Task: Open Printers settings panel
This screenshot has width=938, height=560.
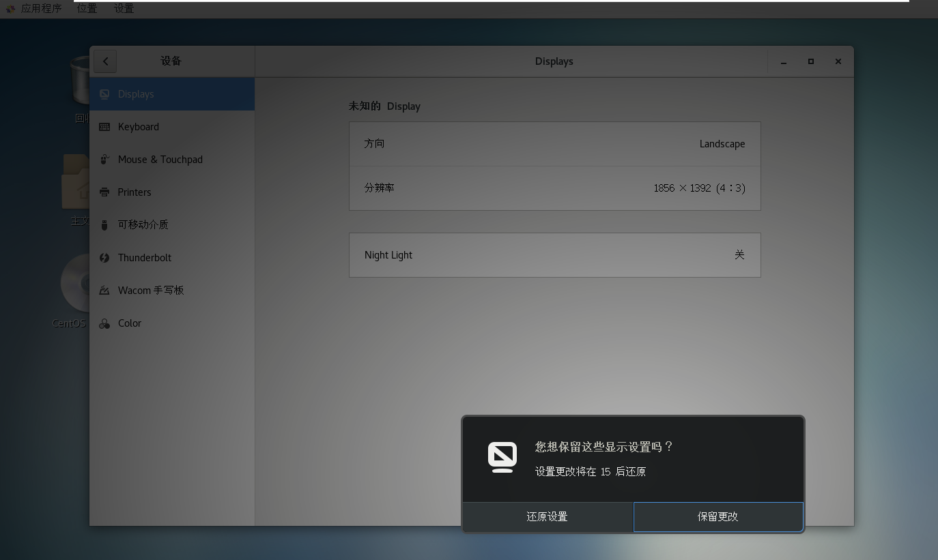Action: point(134,192)
